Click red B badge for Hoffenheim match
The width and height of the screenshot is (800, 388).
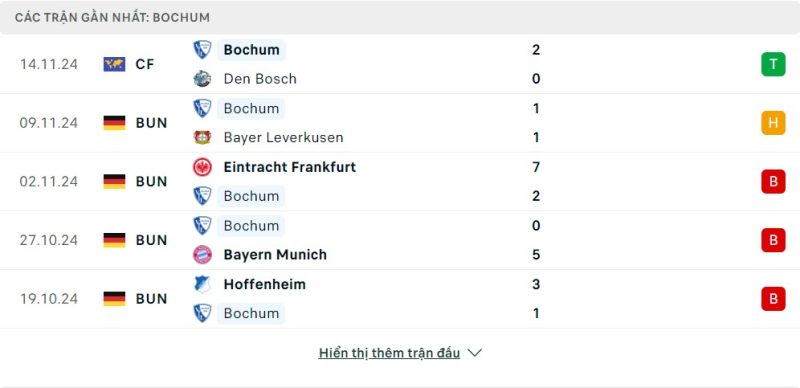(773, 299)
